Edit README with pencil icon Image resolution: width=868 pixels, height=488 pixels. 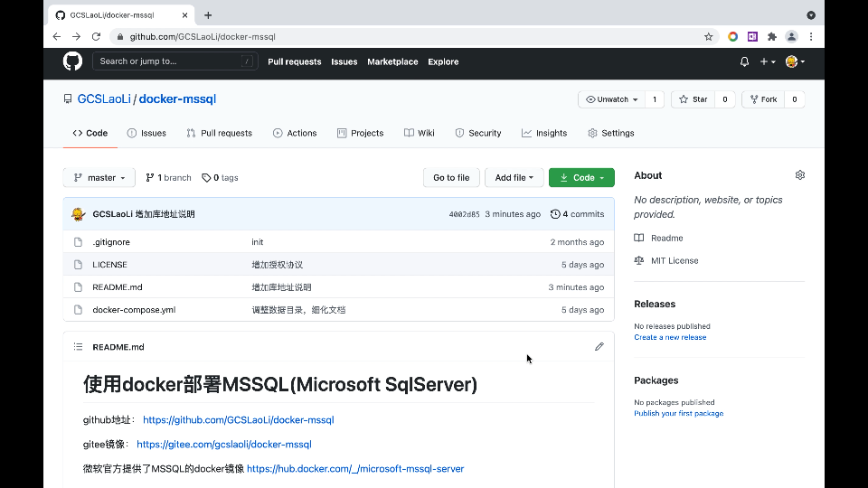click(599, 347)
